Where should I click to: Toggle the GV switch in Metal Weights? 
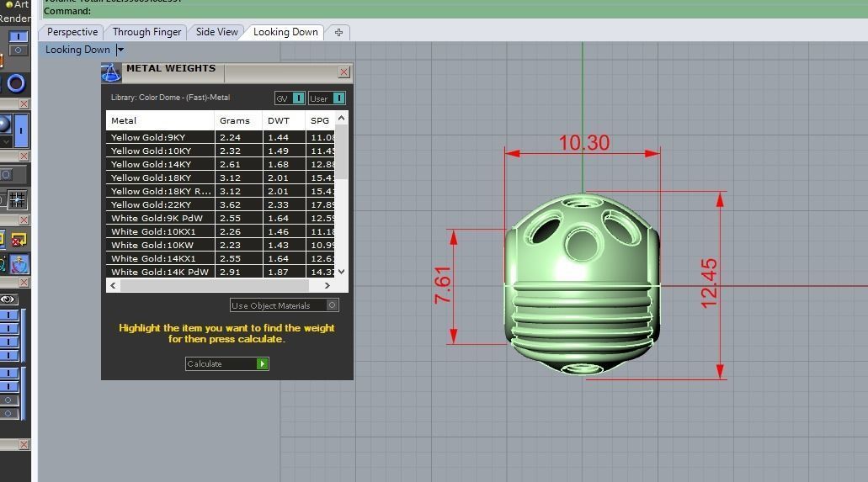(x=290, y=98)
